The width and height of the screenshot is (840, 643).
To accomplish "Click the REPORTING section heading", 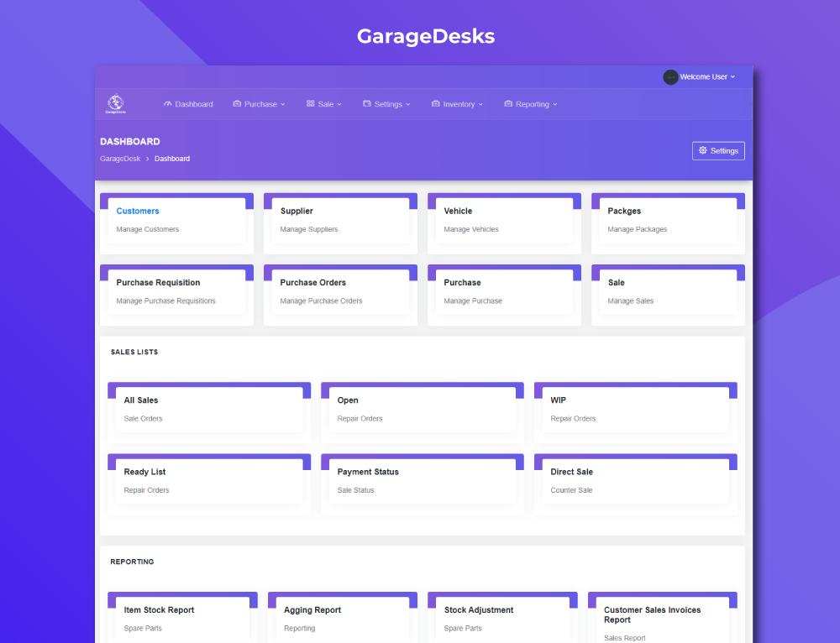I will tap(133, 562).
